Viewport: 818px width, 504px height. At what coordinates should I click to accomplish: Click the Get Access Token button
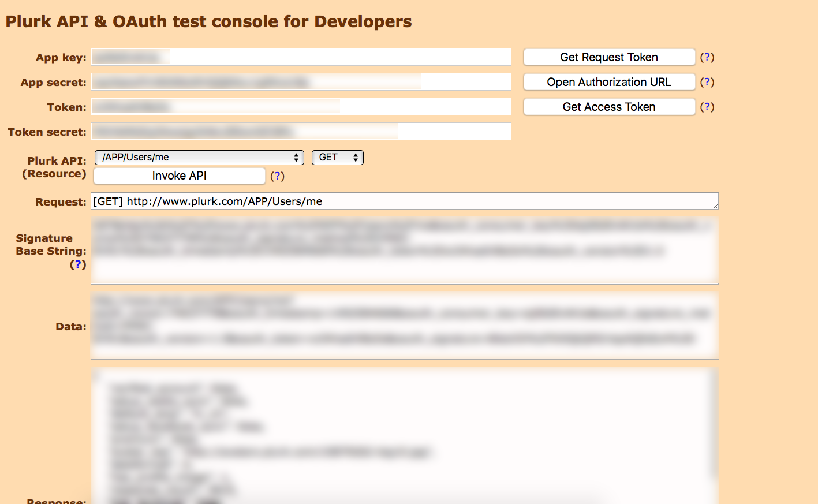(x=609, y=107)
